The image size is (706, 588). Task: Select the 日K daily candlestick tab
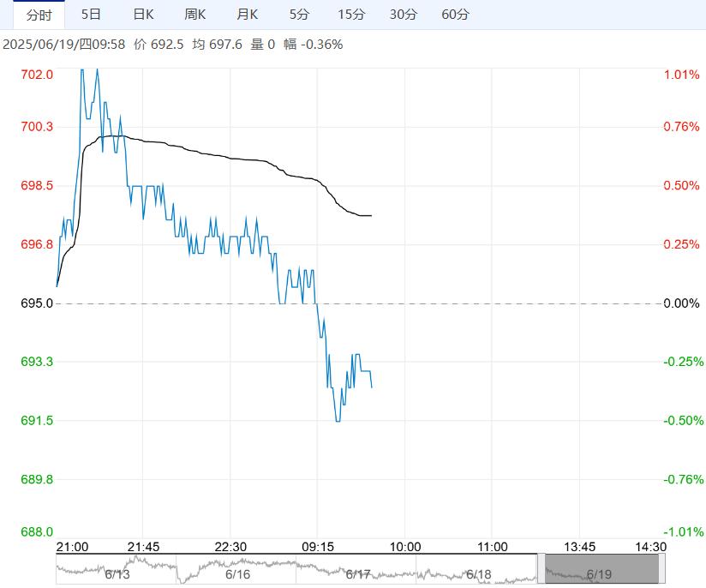tap(144, 15)
